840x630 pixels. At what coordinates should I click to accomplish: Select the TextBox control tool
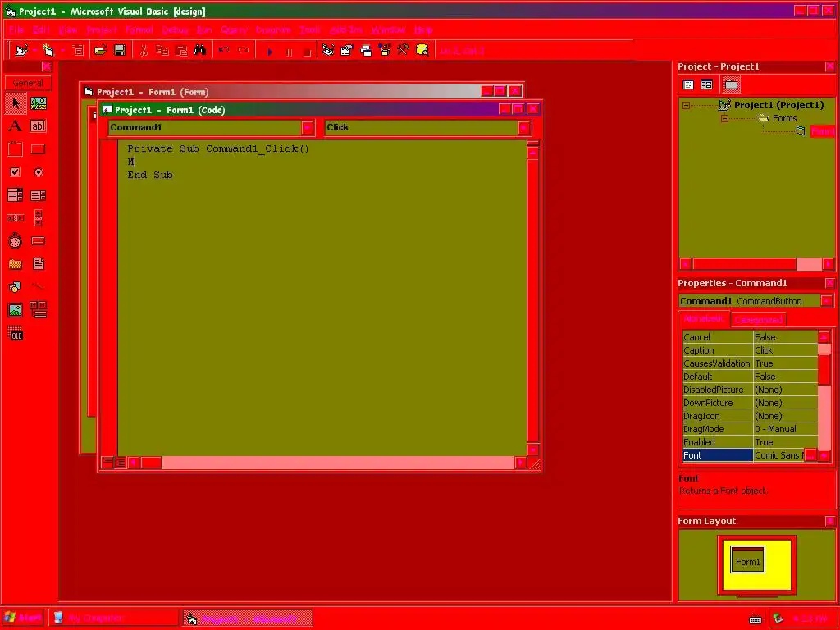38,126
